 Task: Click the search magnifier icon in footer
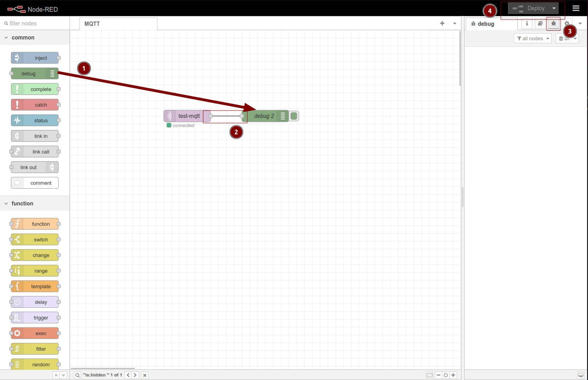(x=78, y=375)
